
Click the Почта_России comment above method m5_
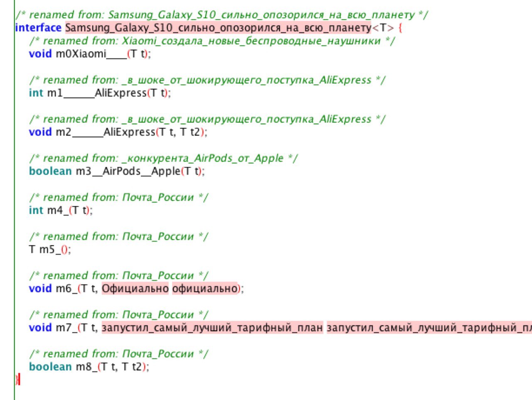coord(118,236)
